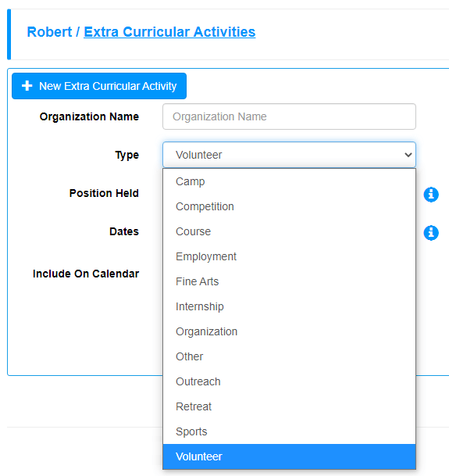The width and height of the screenshot is (449, 476).
Task: Click the Type field label
Action: coord(127,155)
